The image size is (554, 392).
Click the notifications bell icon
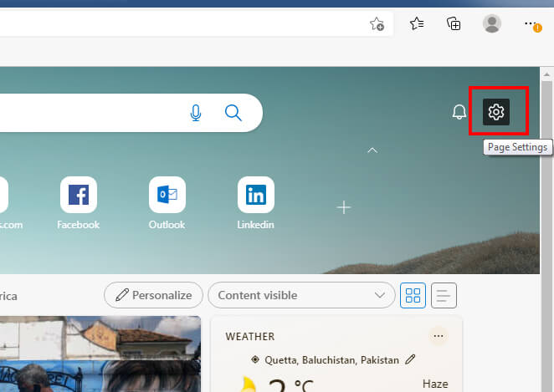pos(459,112)
